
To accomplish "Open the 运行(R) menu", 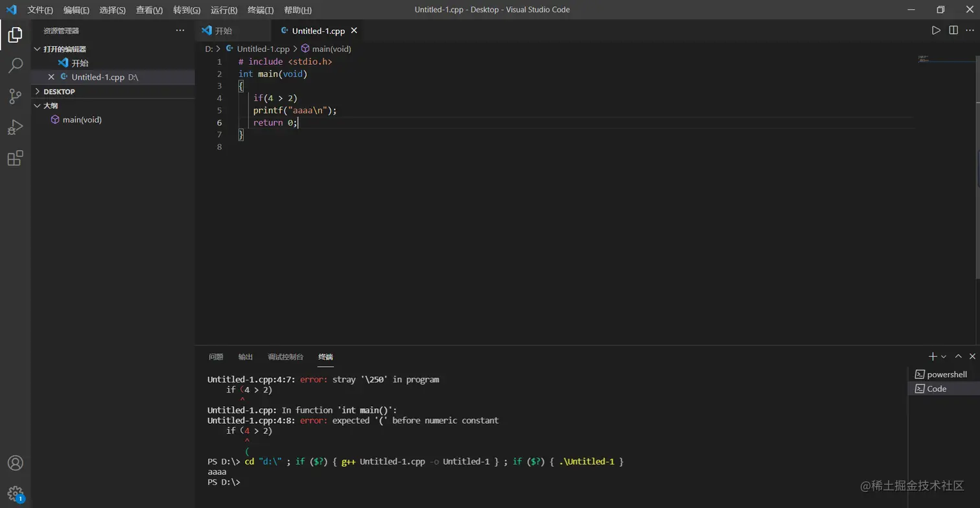I will pyautogui.click(x=224, y=10).
